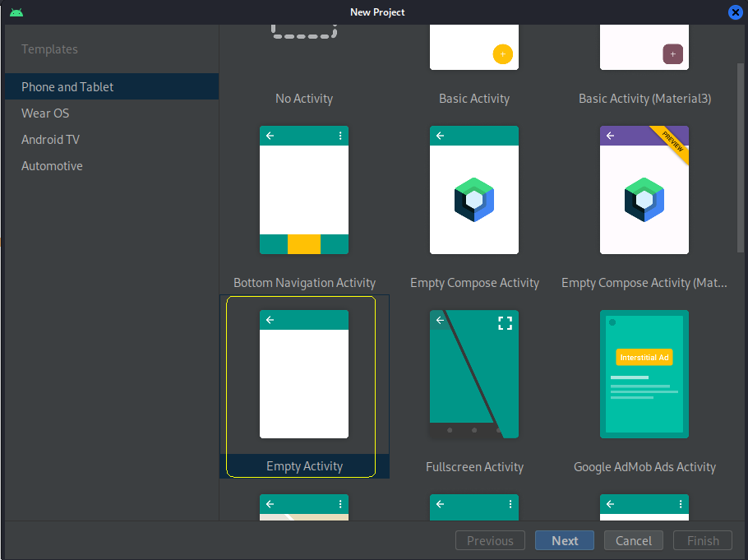Select the Android TV category

point(112,140)
